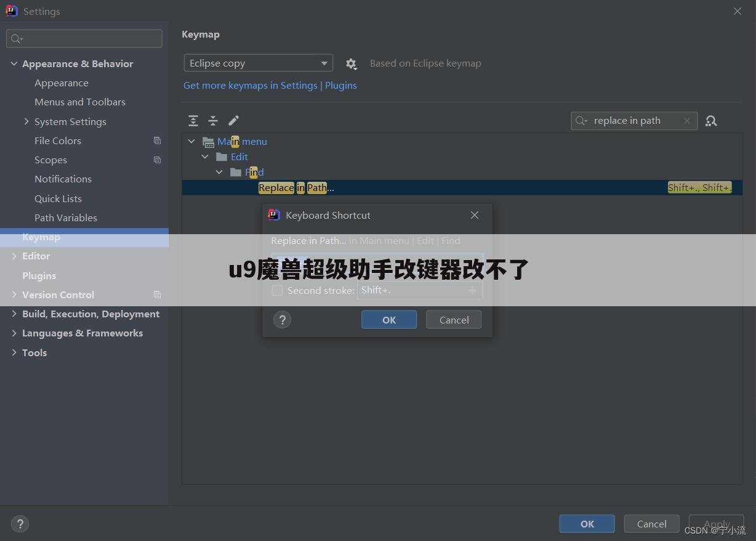756x541 pixels.
Task: Click Get more keymaps in Settings link
Action: click(x=251, y=86)
